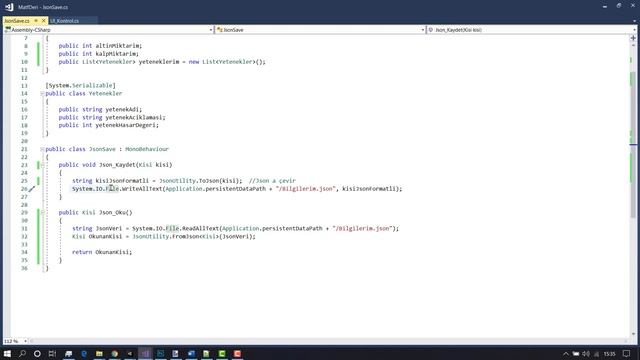
Task: Open Chrome from taskbar
Action: tap(115, 353)
